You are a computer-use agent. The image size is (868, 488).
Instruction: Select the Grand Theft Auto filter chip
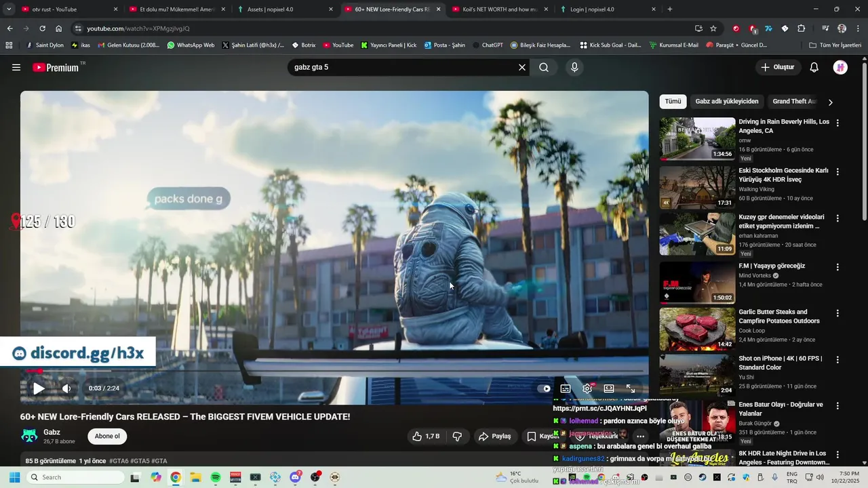(x=793, y=102)
